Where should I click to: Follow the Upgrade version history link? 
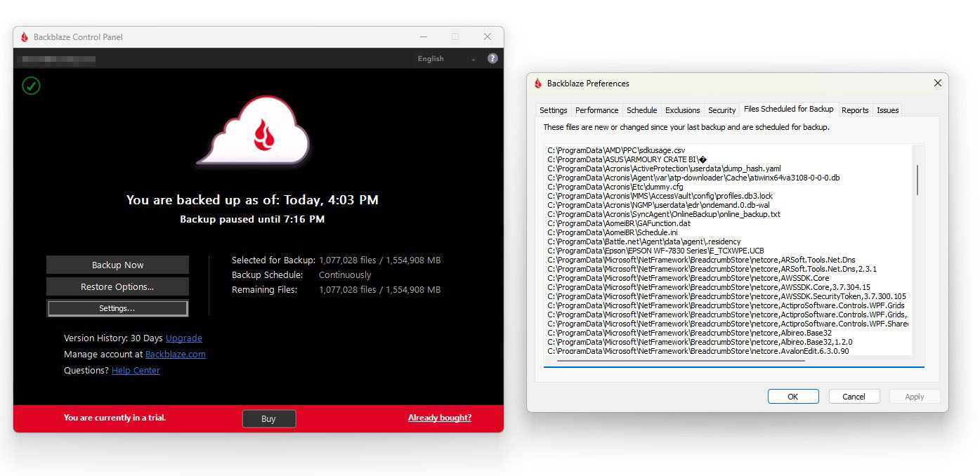pos(183,338)
